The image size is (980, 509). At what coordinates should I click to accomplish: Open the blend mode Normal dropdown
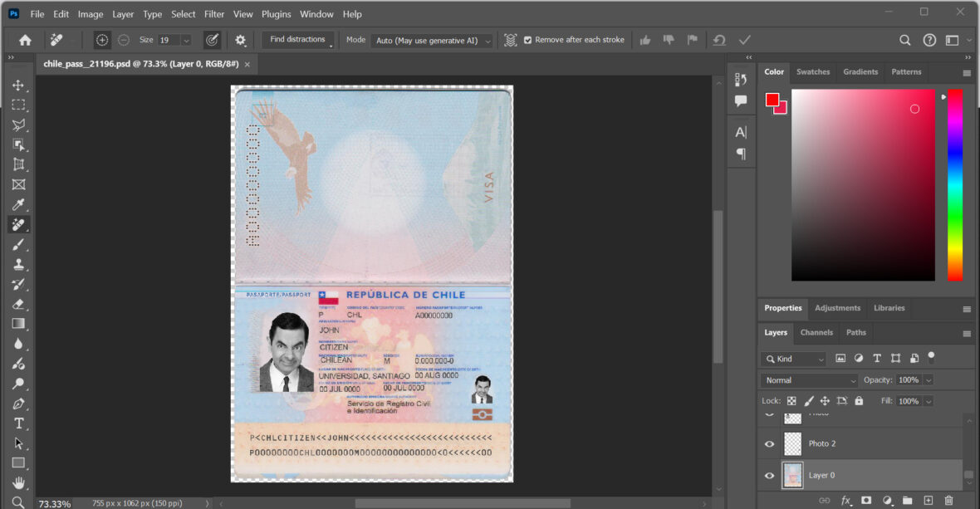[810, 380]
